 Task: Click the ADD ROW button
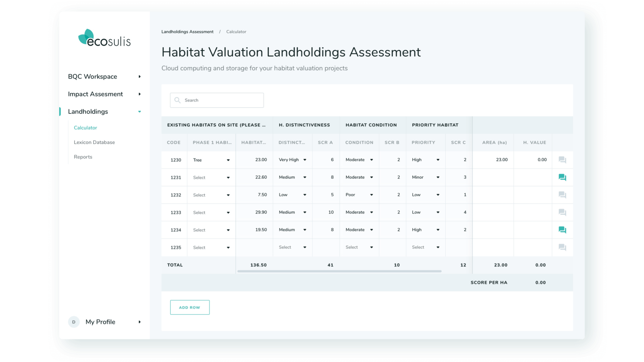click(x=190, y=307)
